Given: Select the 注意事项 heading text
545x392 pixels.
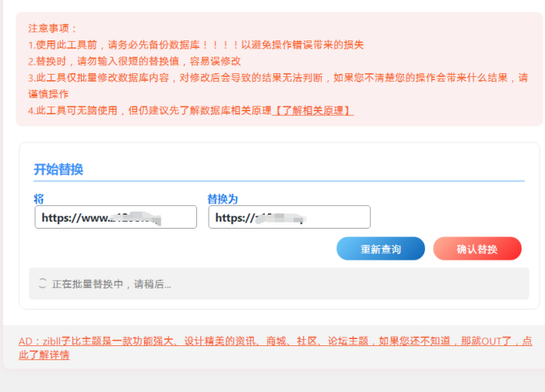Looking at the screenshot, I should tap(52, 28).
